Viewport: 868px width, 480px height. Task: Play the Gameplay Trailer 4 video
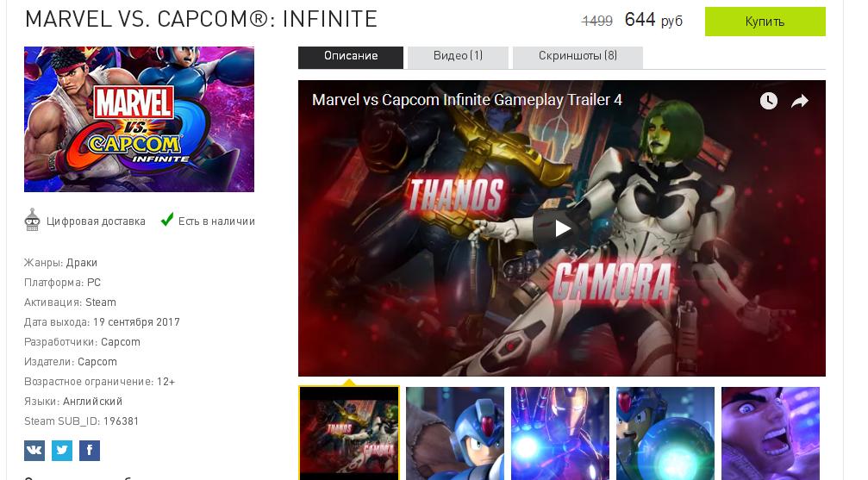point(562,228)
